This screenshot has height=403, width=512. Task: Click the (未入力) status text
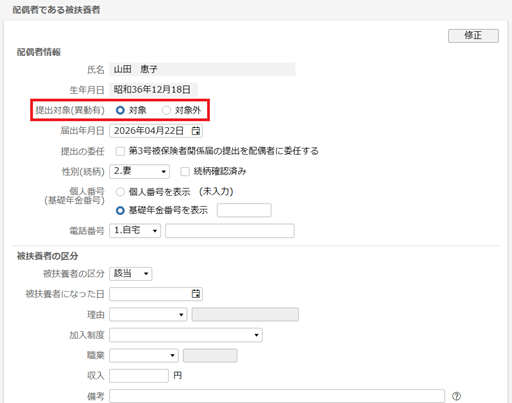216,192
